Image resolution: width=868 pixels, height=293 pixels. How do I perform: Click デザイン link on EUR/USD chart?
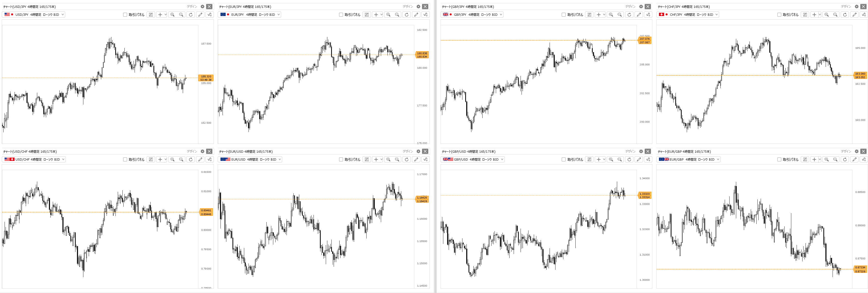click(x=408, y=151)
